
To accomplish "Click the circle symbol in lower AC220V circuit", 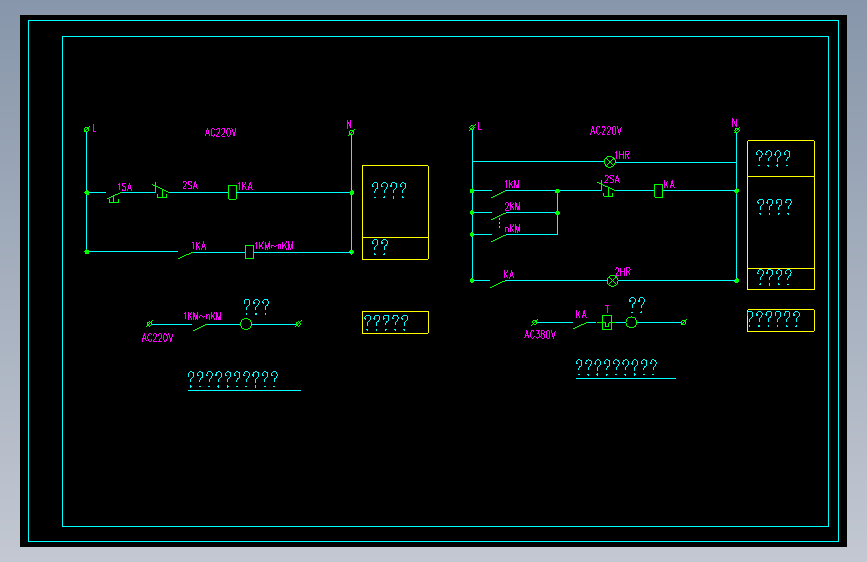I will (246, 324).
